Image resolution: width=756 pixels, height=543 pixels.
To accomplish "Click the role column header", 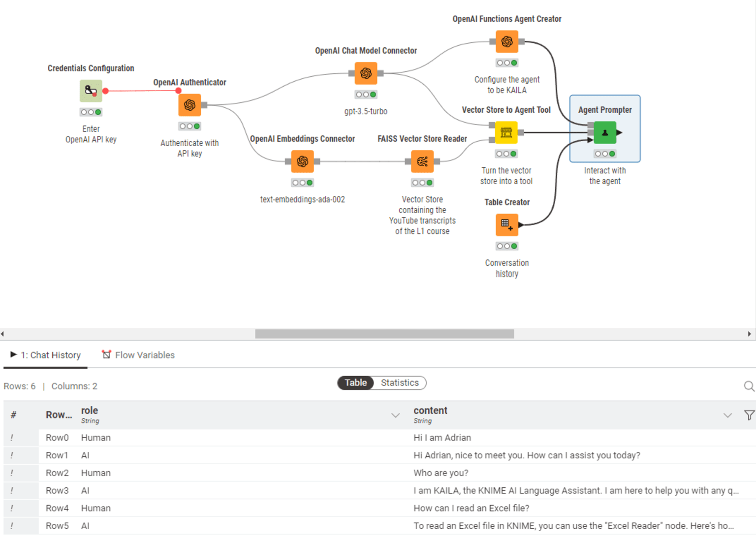I will tap(241, 415).
